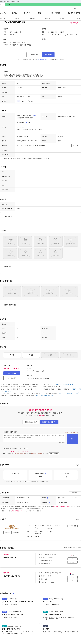
Task: Click 요약보기 for 식품제조업 생산직 모집
Action: coord(73,559)
